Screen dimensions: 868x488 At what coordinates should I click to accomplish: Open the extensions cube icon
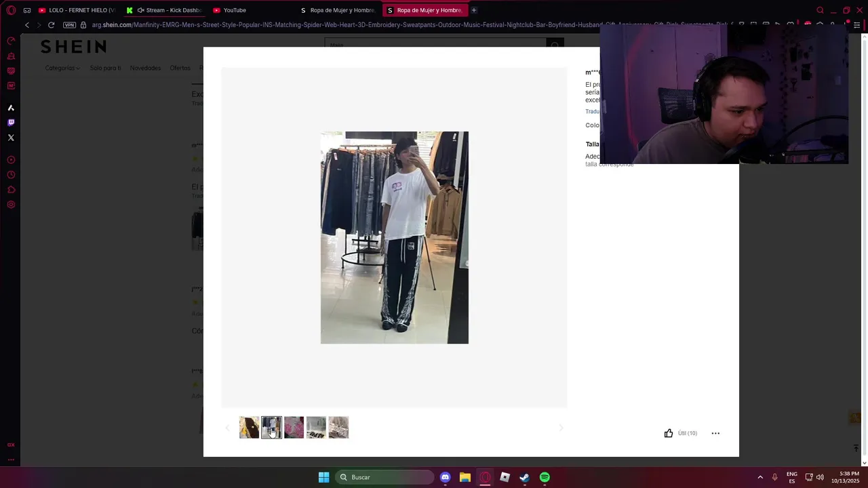point(11,190)
